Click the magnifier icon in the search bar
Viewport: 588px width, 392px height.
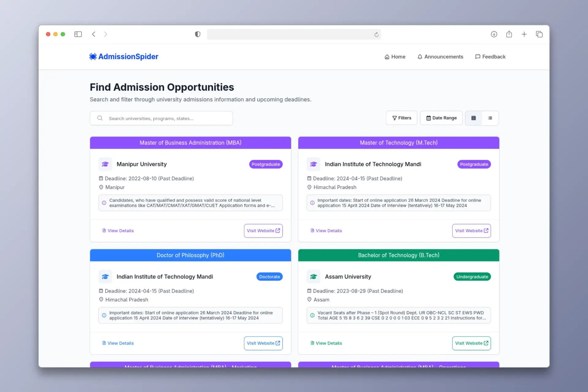coord(100,118)
